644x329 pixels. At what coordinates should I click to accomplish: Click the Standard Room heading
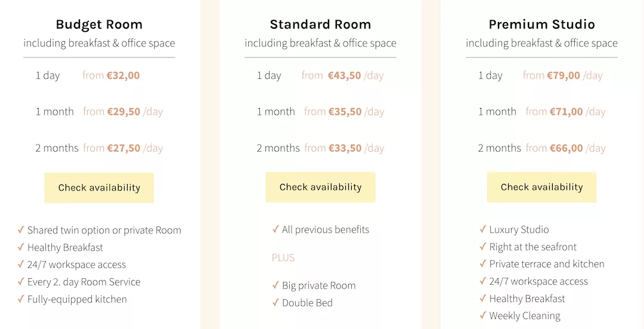[320, 24]
